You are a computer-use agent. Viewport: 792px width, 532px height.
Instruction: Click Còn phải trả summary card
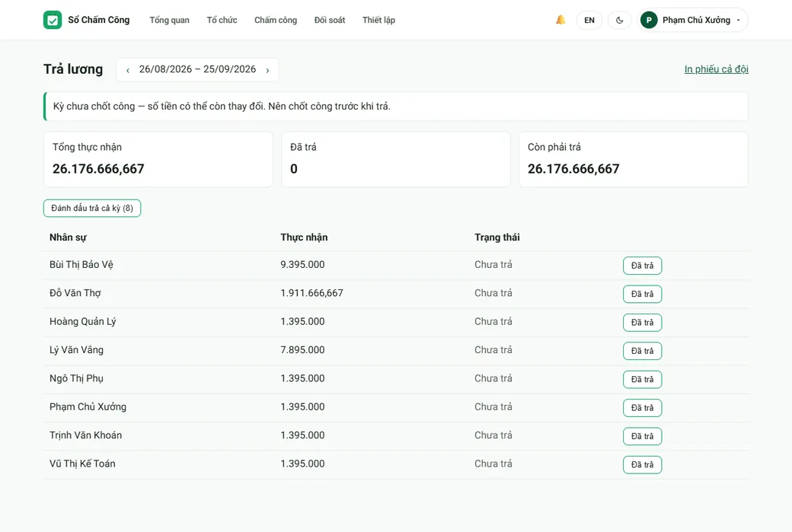[x=634, y=160]
